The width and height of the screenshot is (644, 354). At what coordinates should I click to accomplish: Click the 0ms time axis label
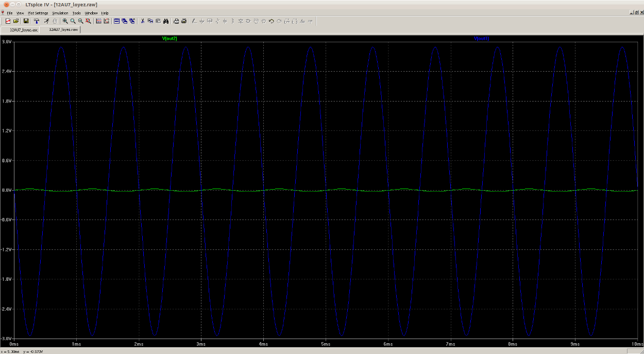14,344
